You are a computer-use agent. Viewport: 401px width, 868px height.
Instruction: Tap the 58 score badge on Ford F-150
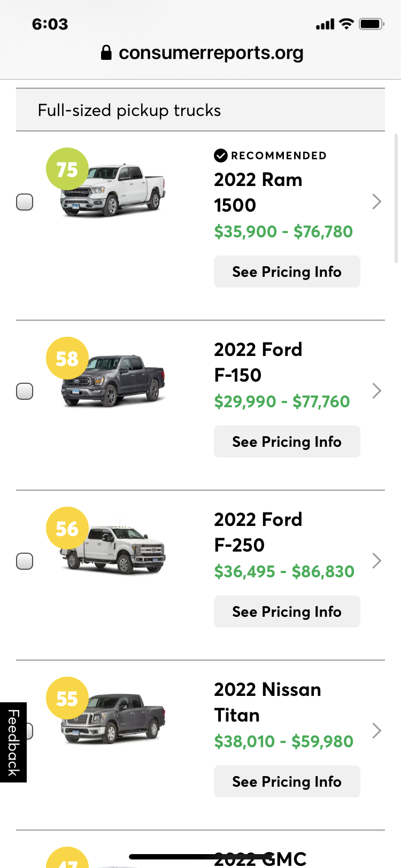coord(67,358)
